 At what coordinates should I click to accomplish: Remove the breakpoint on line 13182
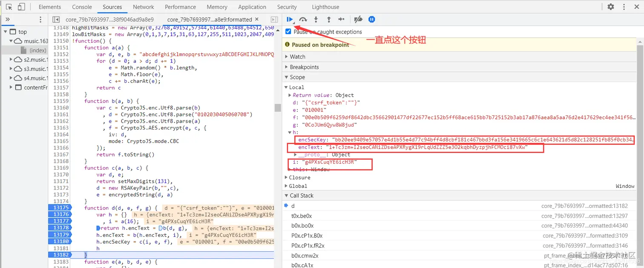(x=59, y=255)
